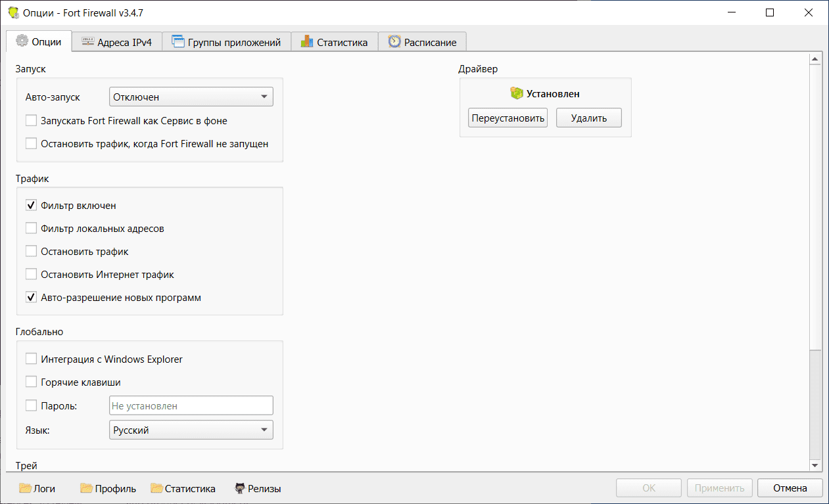Viewport: 829px width, 504px height.
Task: Click the scrollbar down arrow
Action: click(815, 465)
